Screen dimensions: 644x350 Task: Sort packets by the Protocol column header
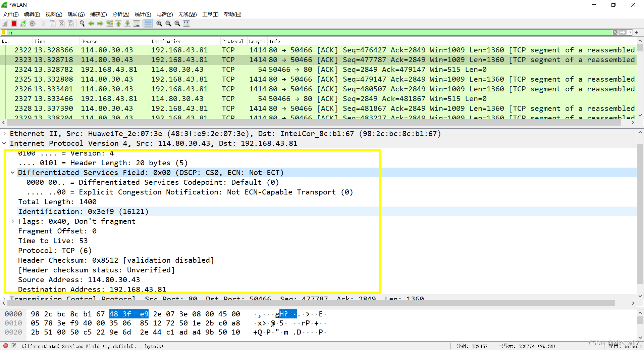pos(234,41)
